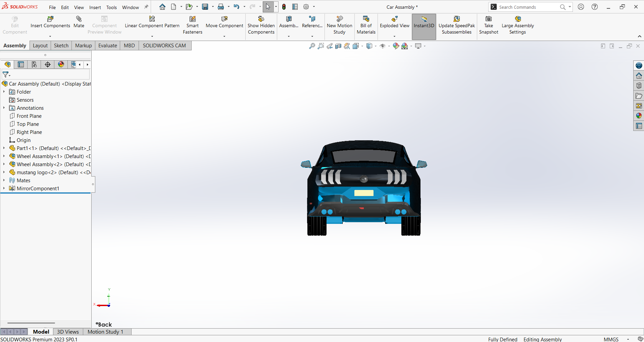Open the 3D Views bottom tab
644x342 pixels.
pos(68,332)
